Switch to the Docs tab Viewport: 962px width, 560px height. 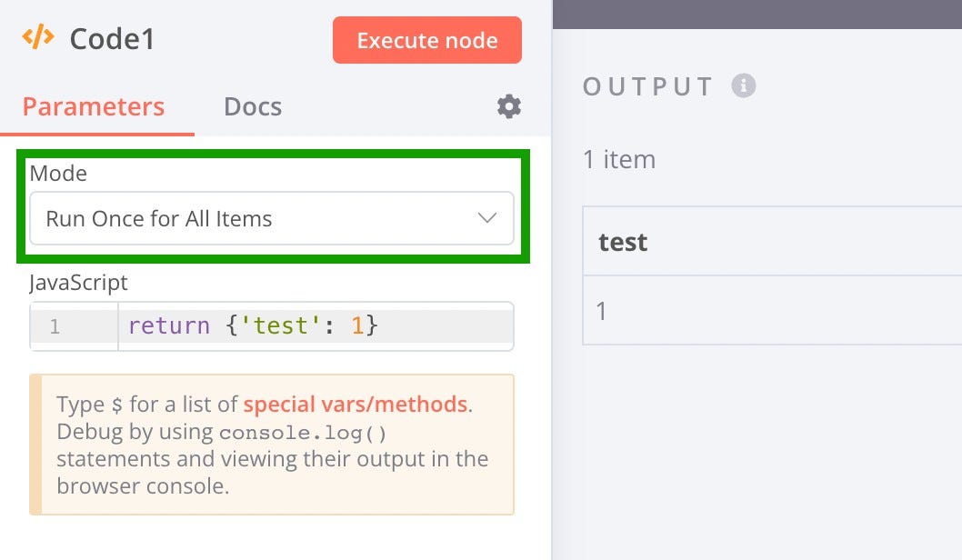pyautogui.click(x=252, y=106)
